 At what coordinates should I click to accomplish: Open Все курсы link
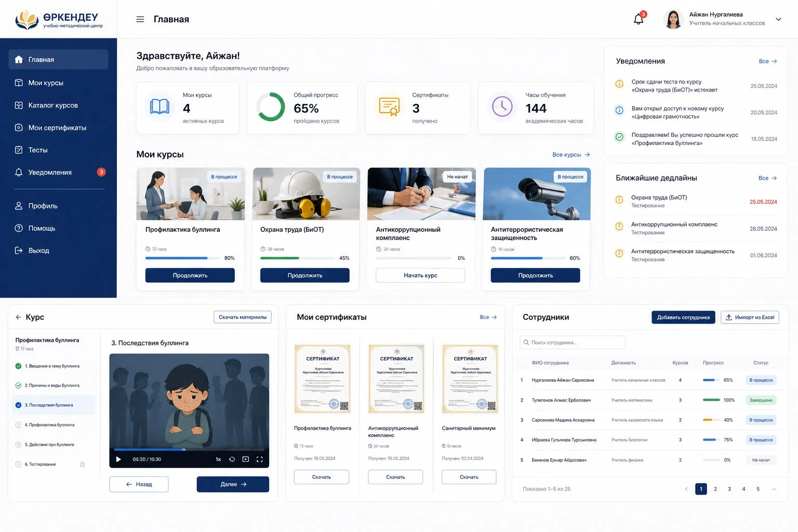pyautogui.click(x=571, y=155)
